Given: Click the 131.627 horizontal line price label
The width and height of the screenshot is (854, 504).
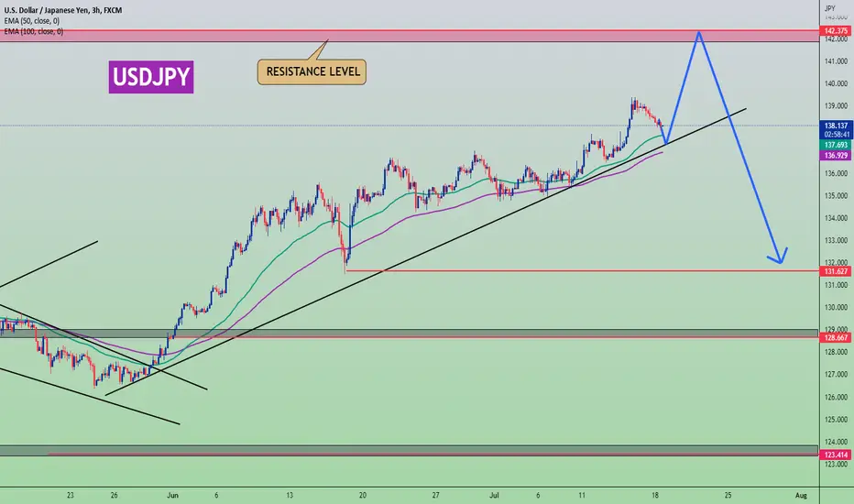Looking at the screenshot, I should pyautogui.click(x=836, y=271).
